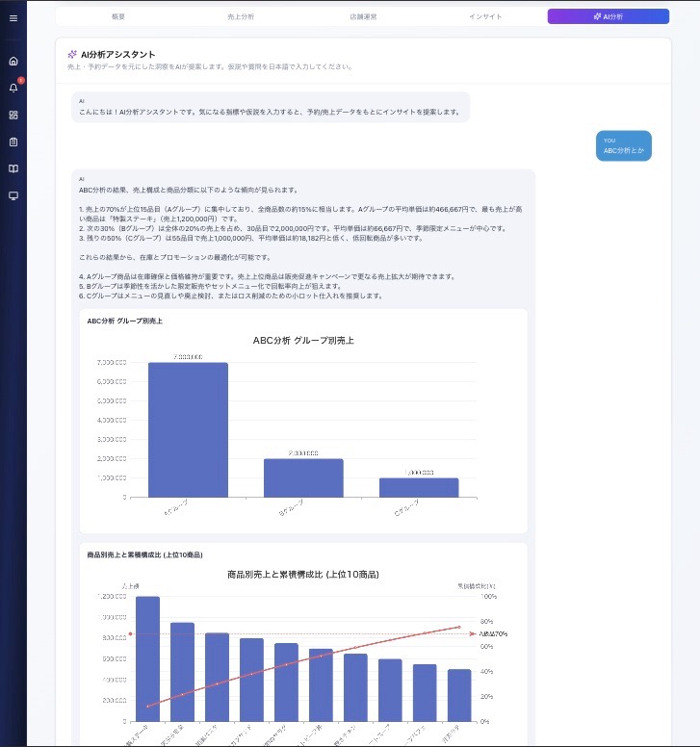Click the chart title 'ABC分析 グループ別売上'
700x747 pixels.
pos(303,341)
